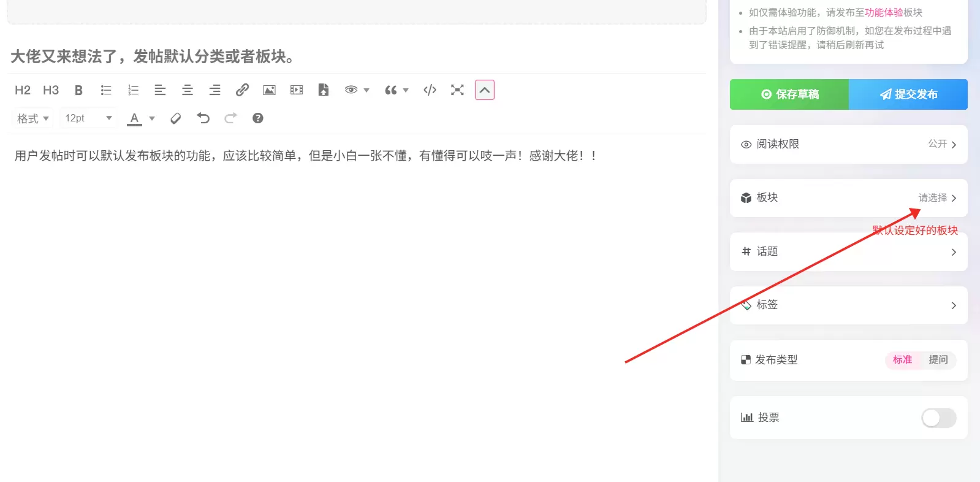Insert source code block
The width and height of the screenshot is (980, 482).
pyautogui.click(x=430, y=90)
